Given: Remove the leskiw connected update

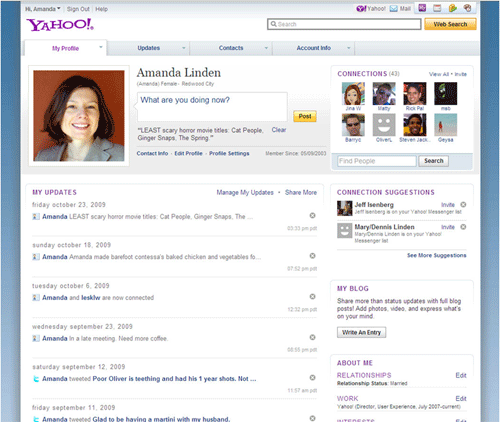Looking at the screenshot, I should point(312,296).
